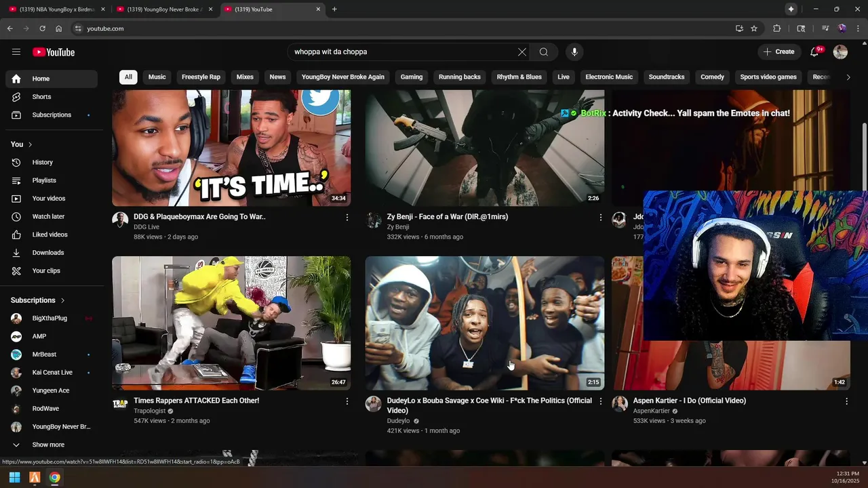Select the Live filter chip

(564, 77)
